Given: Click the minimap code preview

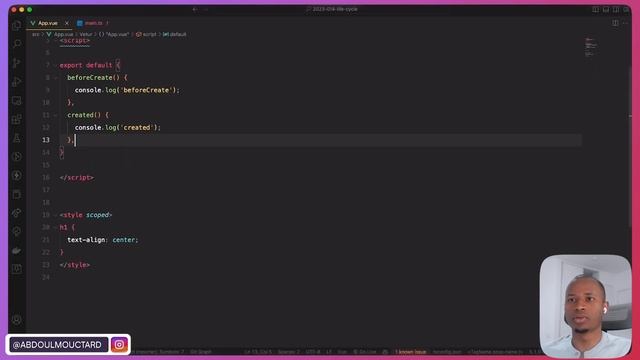Looking at the screenshot, I should click(591, 47).
